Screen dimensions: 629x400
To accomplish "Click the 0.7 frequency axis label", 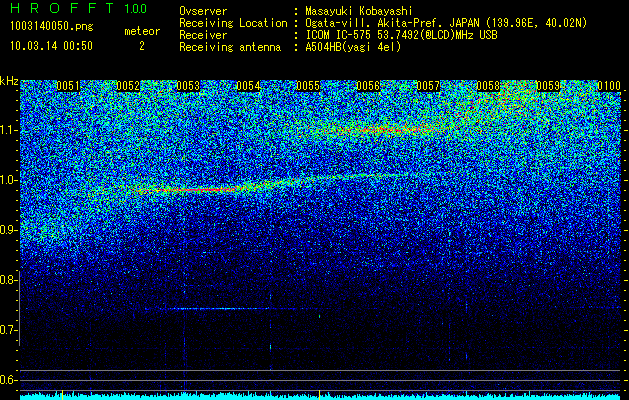I will tap(9, 330).
